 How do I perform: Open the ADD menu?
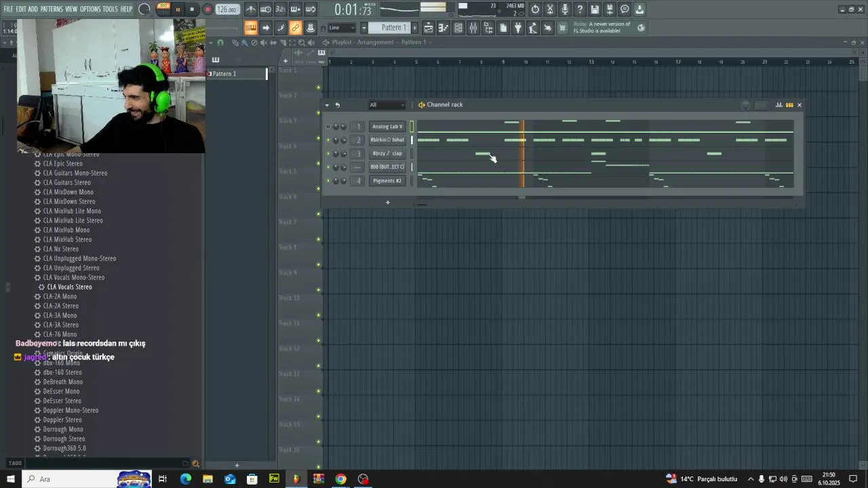(33, 9)
